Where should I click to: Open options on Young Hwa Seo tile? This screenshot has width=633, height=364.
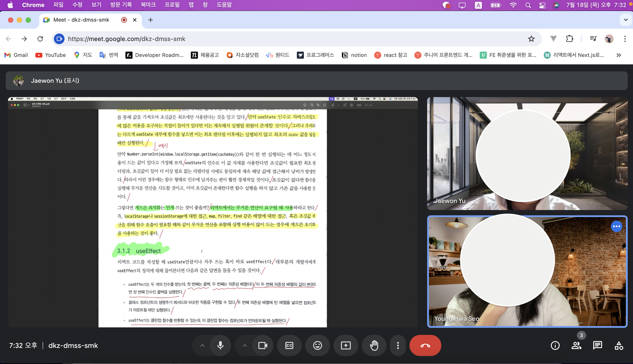point(616,226)
